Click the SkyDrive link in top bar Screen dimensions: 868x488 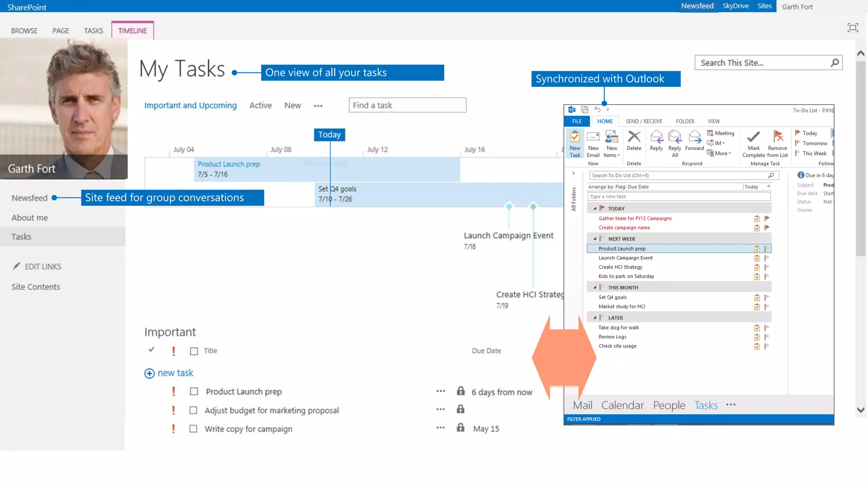(735, 6)
